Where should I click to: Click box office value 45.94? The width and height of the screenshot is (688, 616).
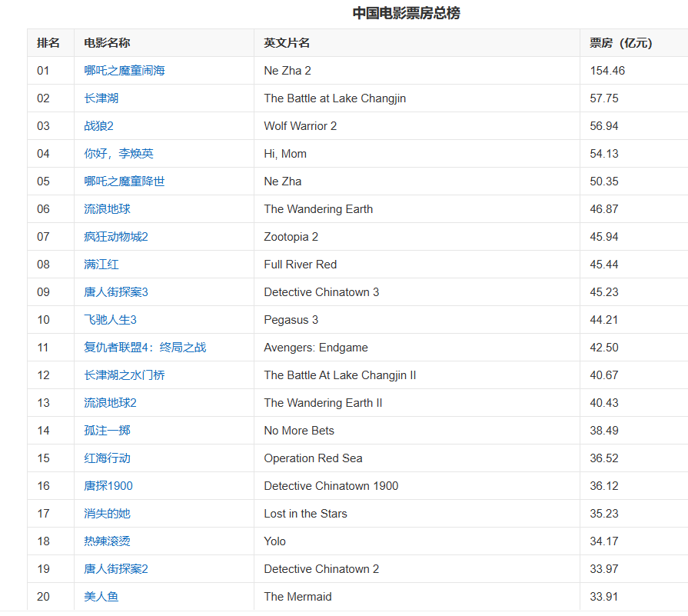pyautogui.click(x=603, y=237)
